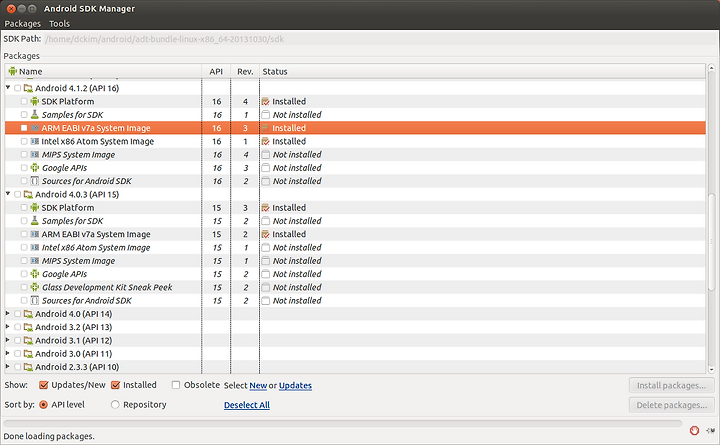
Task: Click the Status column header
Action: [482, 71]
